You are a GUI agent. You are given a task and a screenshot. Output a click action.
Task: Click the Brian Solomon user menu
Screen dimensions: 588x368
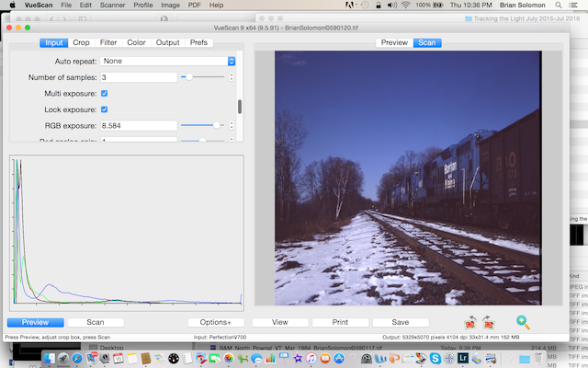523,5
